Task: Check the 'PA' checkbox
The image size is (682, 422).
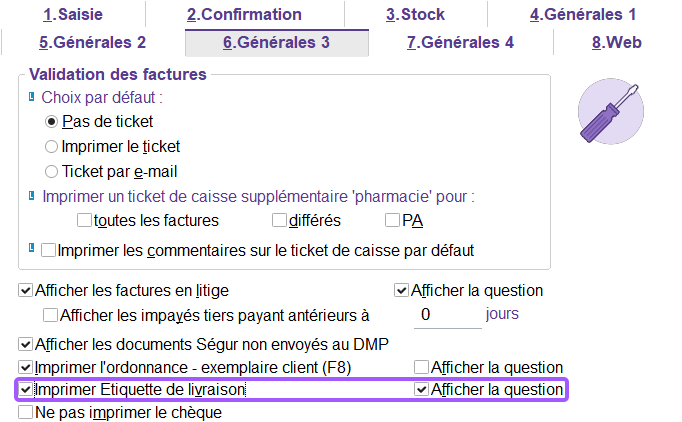Action: 392,220
